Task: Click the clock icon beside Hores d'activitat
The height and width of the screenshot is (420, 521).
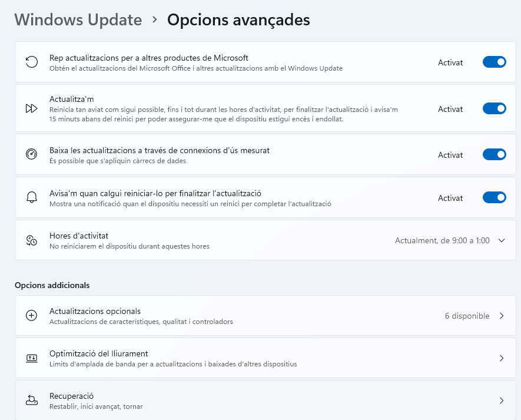Action: [32, 240]
